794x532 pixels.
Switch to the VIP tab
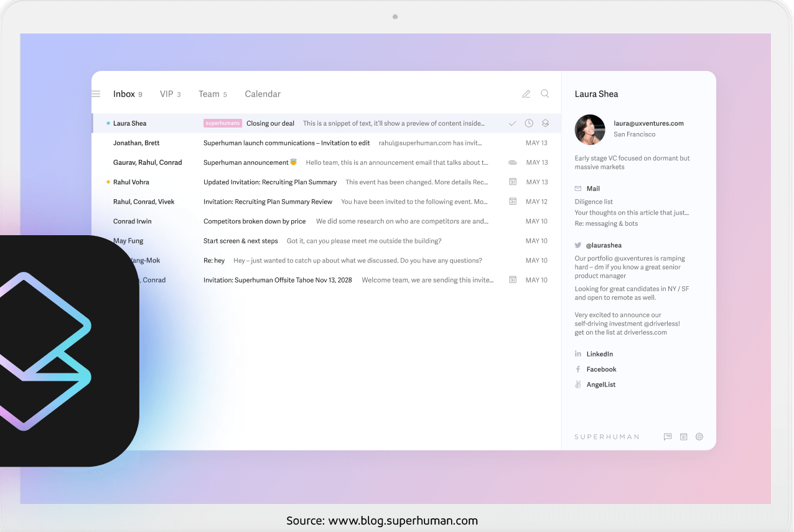click(170, 94)
